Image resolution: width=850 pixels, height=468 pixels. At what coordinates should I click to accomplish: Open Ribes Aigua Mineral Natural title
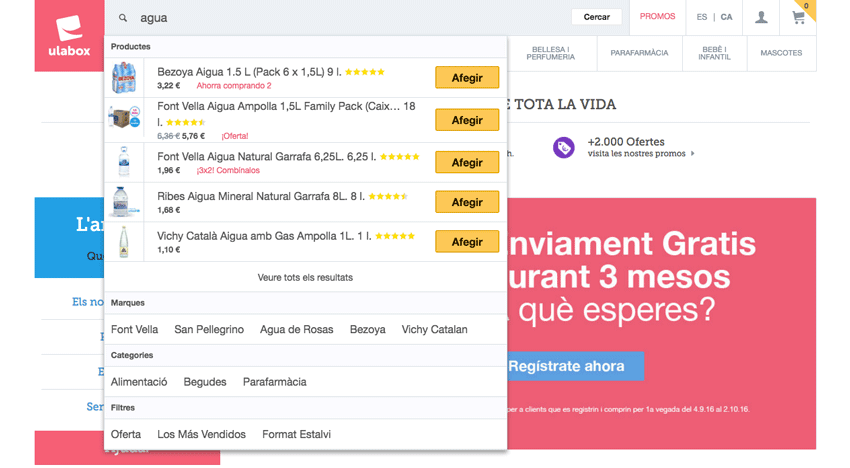click(x=260, y=196)
